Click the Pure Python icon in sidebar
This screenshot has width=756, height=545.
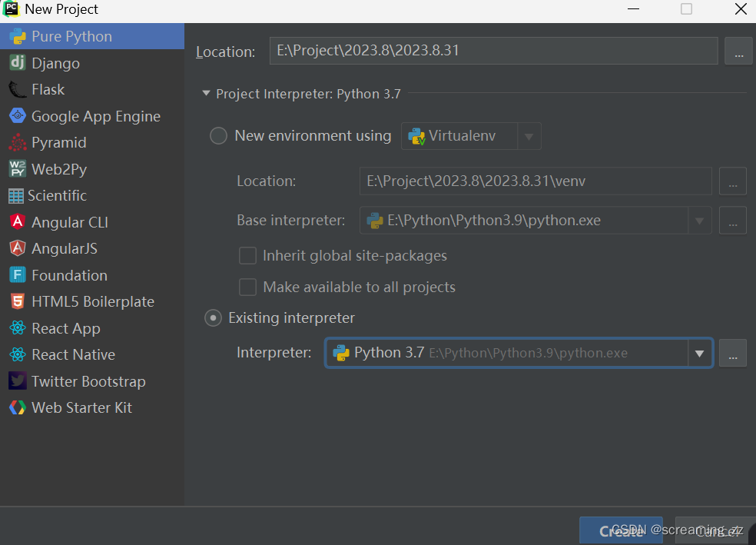click(x=18, y=37)
